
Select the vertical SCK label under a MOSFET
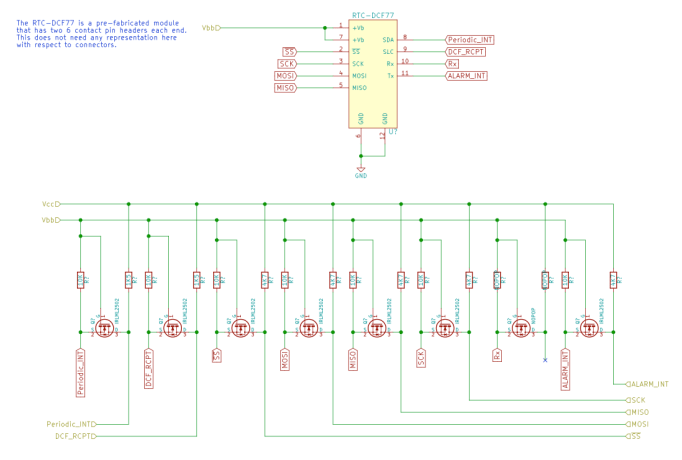tap(421, 358)
